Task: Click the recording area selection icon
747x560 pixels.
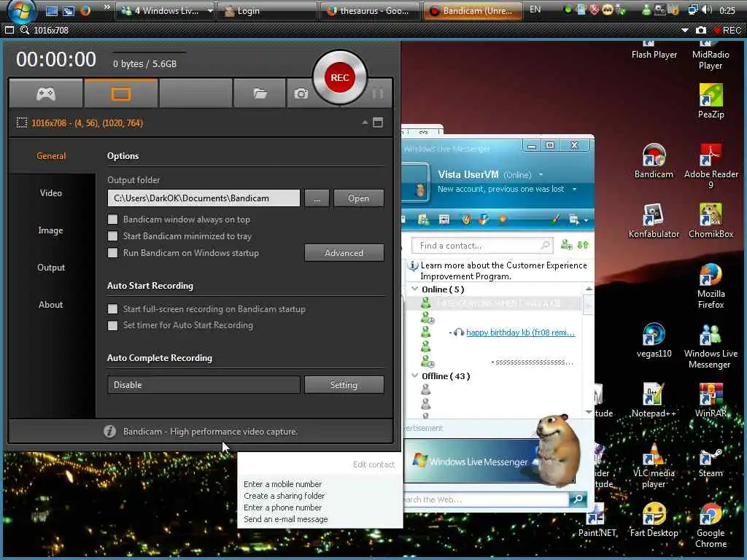Action: pos(21,122)
